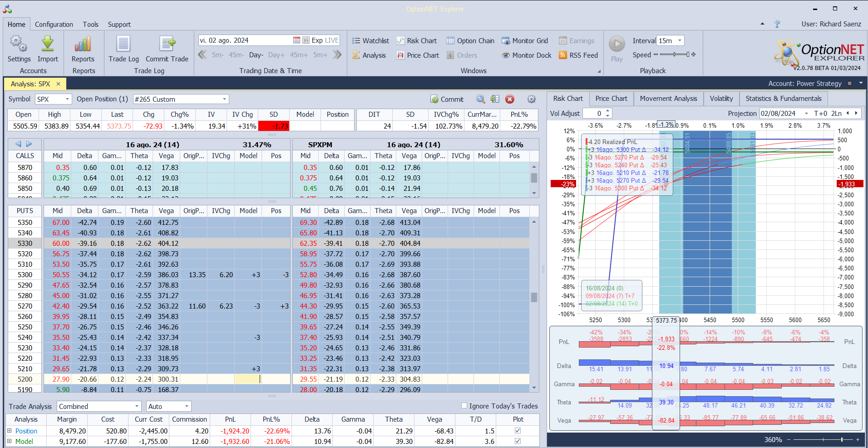
Task: Expand the Model row in Trade Analysis
Action: point(9,441)
